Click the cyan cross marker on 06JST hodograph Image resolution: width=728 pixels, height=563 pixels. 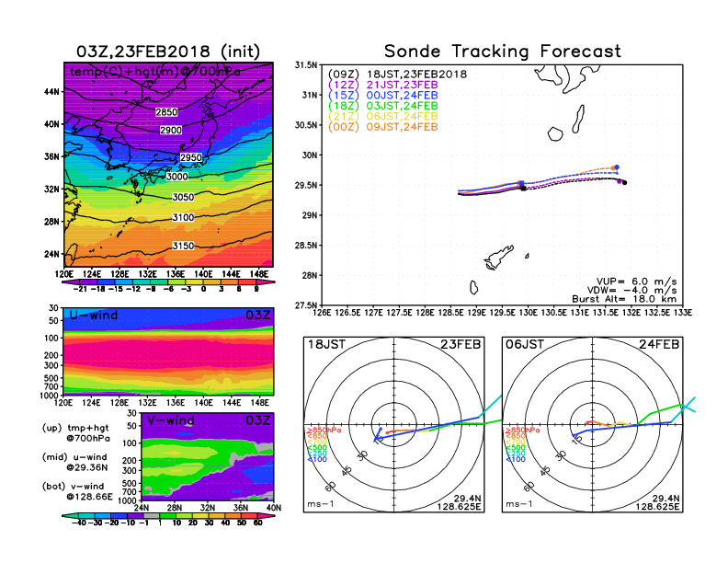pos(688,405)
